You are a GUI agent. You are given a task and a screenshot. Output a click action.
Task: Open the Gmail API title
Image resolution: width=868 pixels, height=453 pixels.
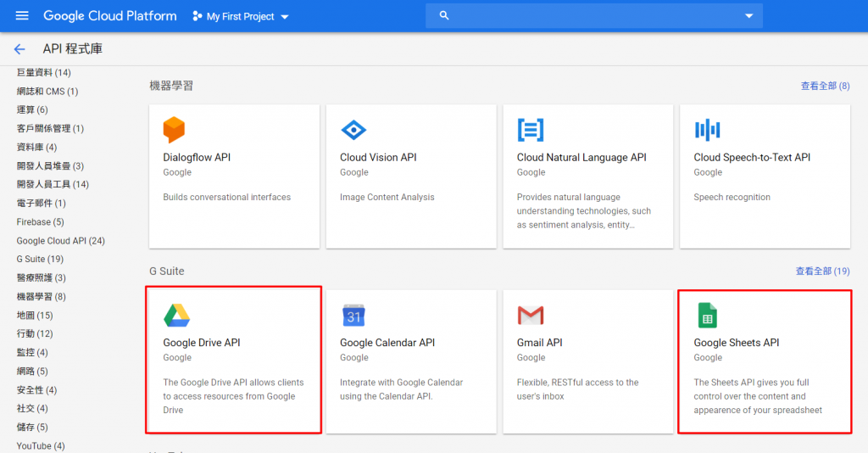point(539,342)
